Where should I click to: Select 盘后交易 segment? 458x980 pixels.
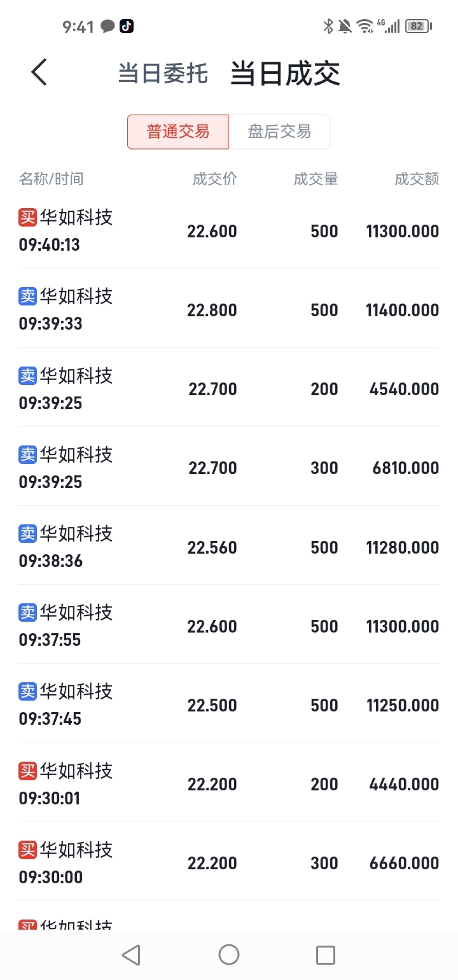click(x=279, y=132)
